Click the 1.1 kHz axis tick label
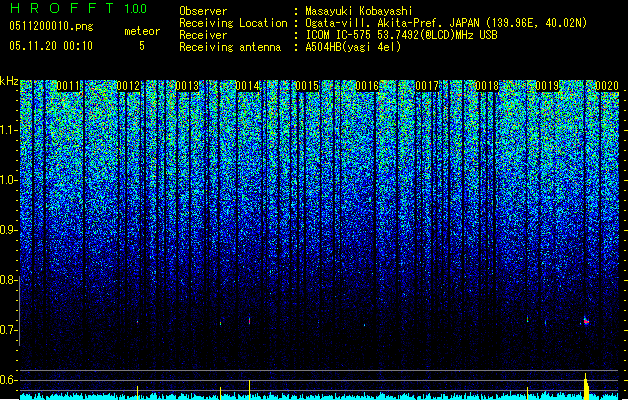629x400 pixels. tap(9, 130)
